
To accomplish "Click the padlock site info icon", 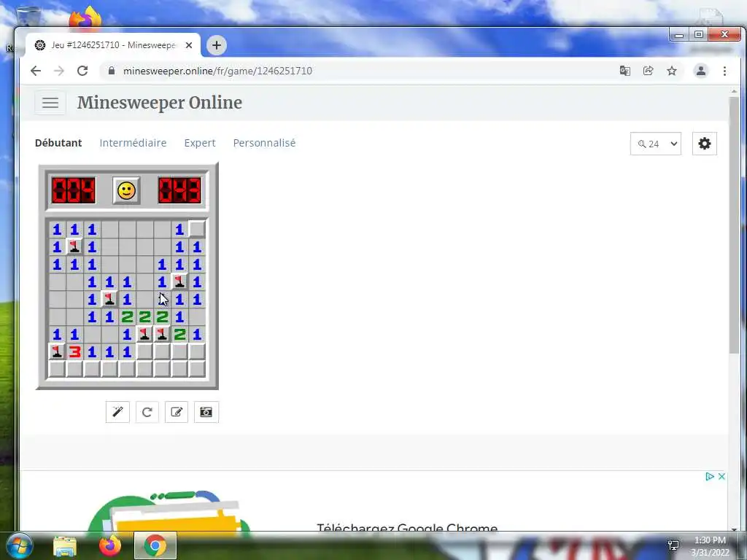I will click(x=112, y=71).
